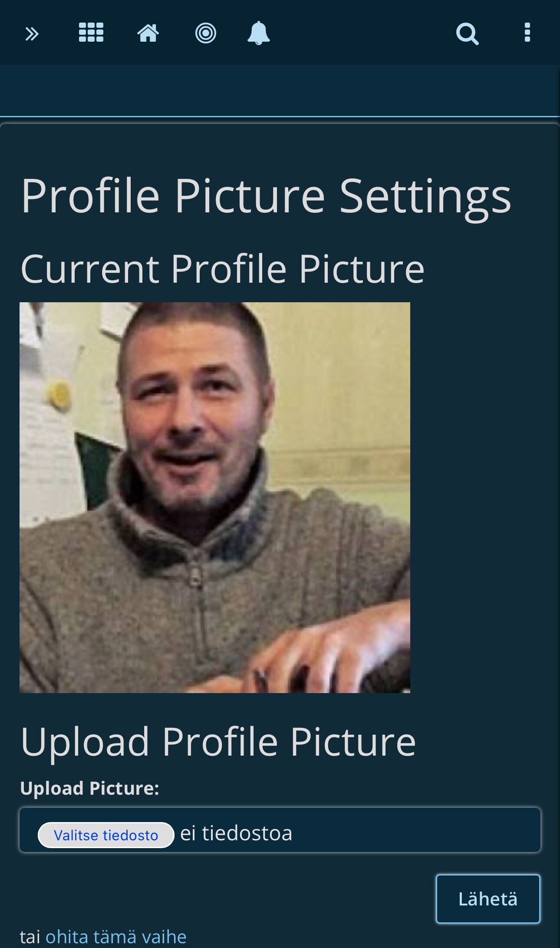
Task: Open the three-dot vertical menu
Action: click(x=527, y=33)
